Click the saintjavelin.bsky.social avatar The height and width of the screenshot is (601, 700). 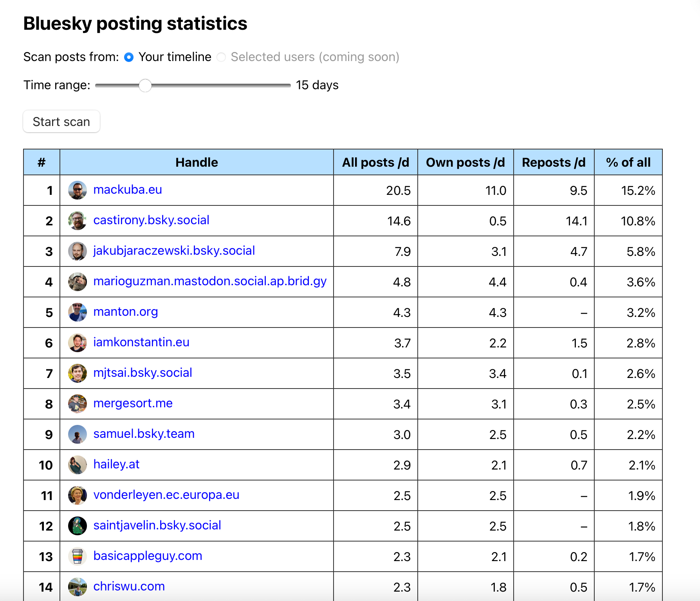click(x=77, y=526)
